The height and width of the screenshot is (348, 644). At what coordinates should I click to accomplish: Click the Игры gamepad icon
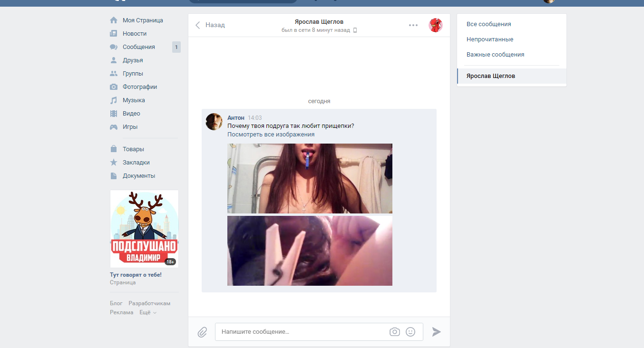114,127
